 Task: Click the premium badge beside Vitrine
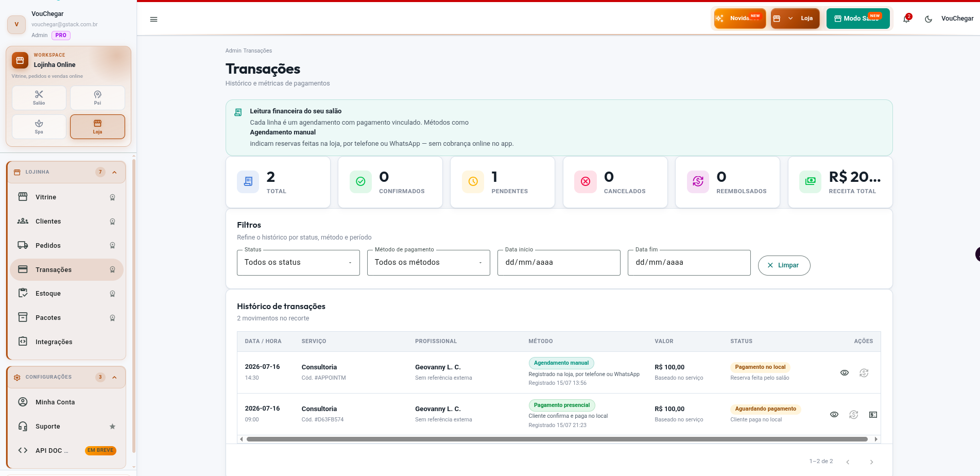point(112,197)
